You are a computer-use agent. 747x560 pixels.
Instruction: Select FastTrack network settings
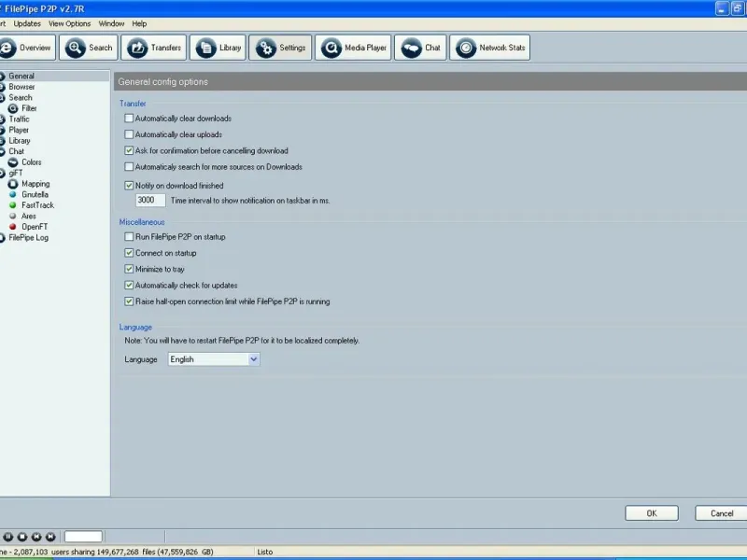37,205
